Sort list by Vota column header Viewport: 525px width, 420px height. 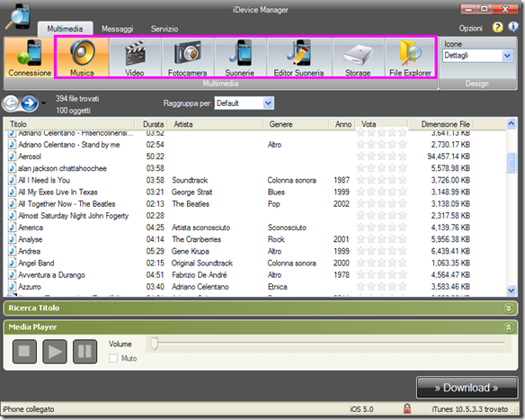381,124
